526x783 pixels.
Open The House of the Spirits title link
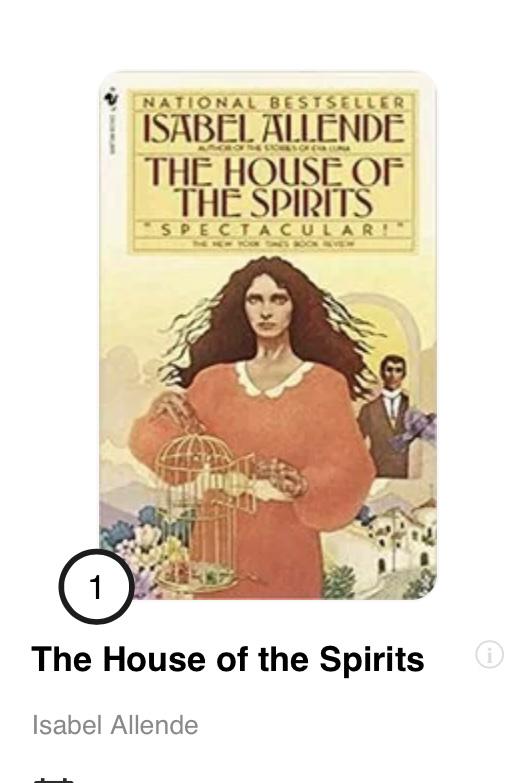click(x=228, y=659)
